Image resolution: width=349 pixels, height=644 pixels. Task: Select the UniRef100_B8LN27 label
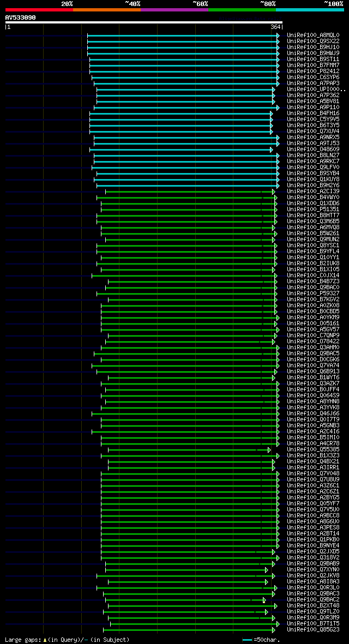point(313,155)
